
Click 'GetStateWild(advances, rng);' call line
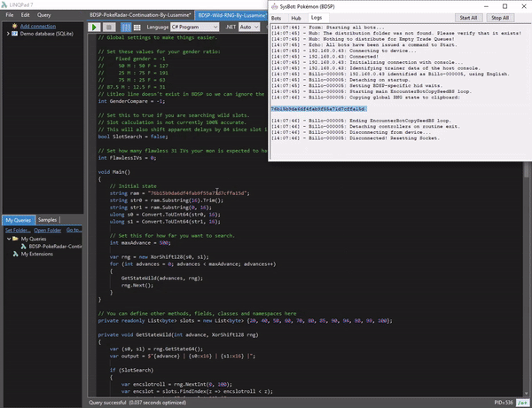[162, 278]
